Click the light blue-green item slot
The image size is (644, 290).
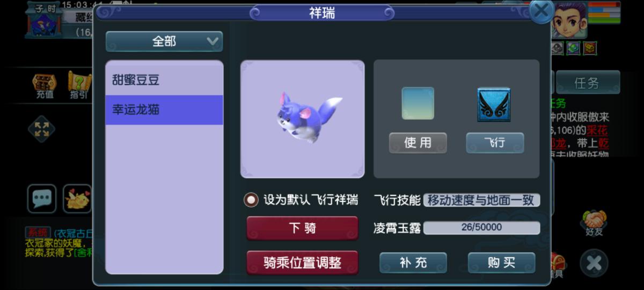click(418, 104)
